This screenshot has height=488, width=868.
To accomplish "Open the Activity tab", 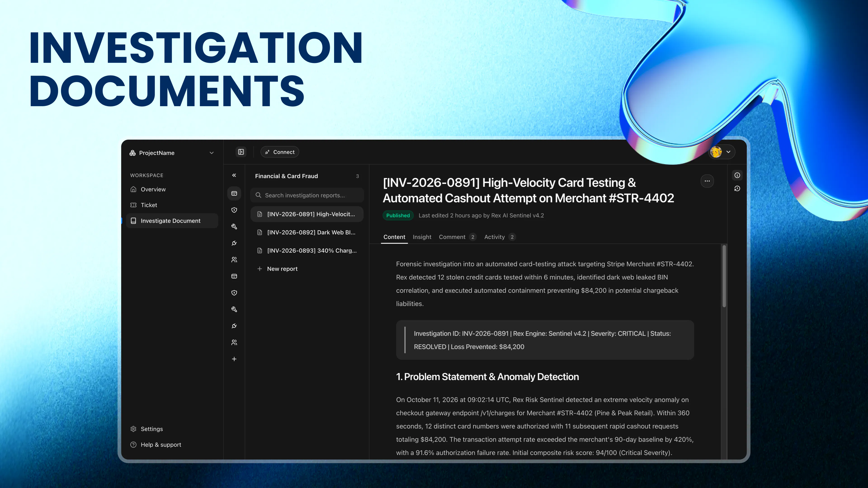I will pos(500,237).
